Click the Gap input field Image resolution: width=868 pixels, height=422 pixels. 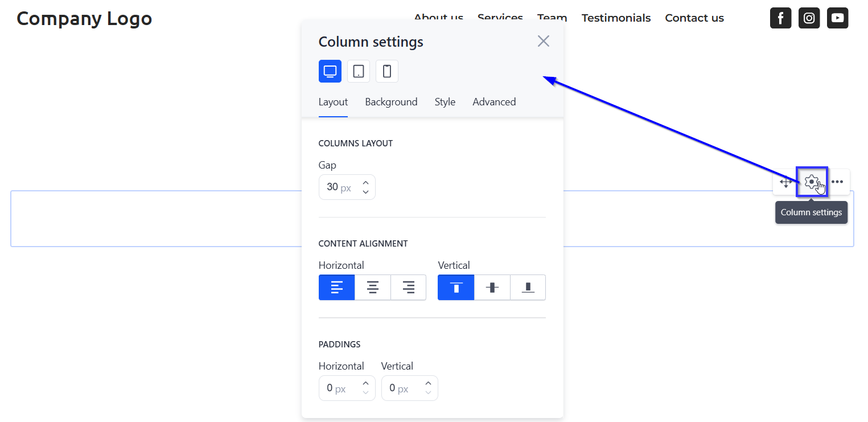coord(347,187)
